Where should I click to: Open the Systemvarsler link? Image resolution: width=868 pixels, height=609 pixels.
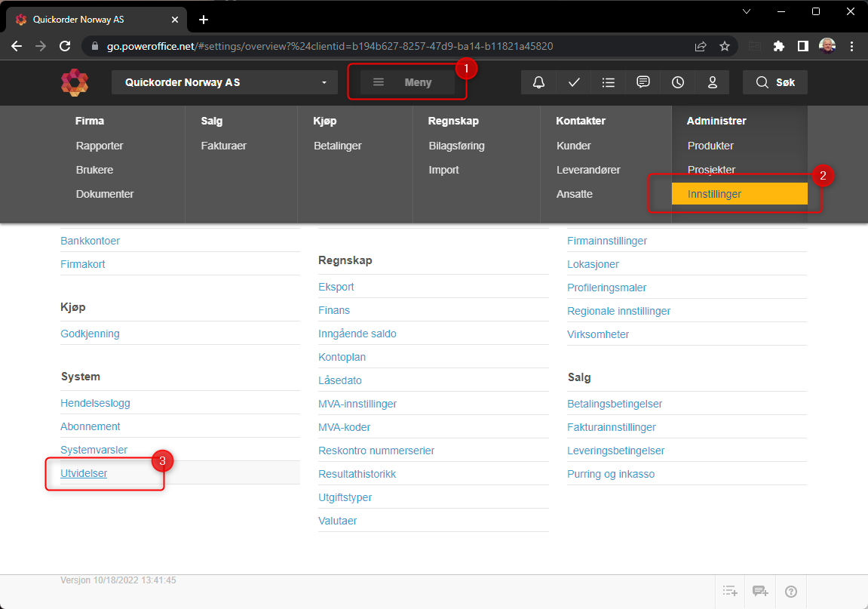(x=94, y=450)
